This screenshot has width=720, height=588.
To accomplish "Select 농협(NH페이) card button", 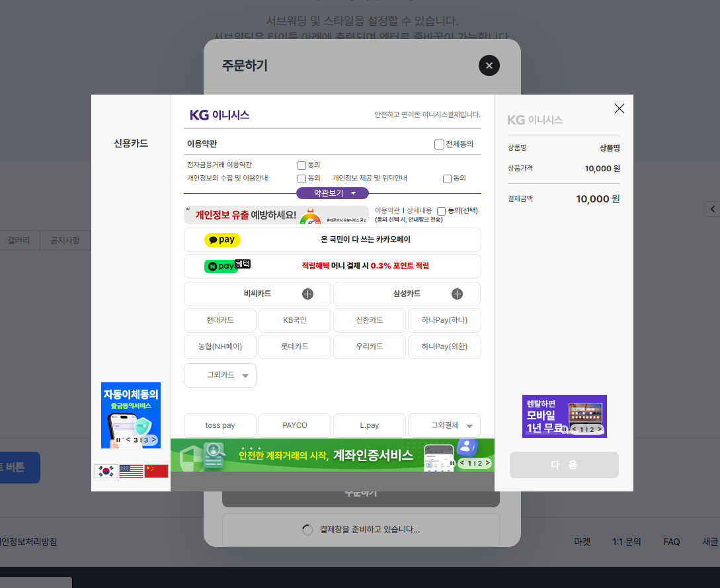I will (220, 347).
